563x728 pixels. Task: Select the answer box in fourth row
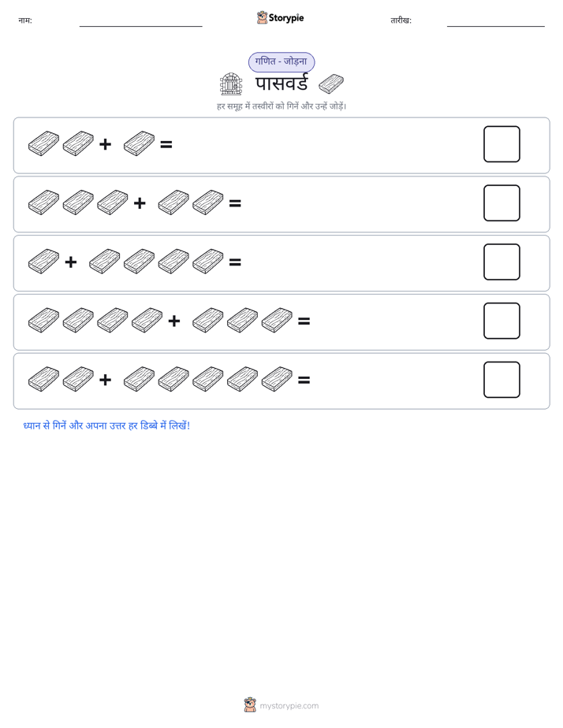pyautogui.click(x=501, y=321)
